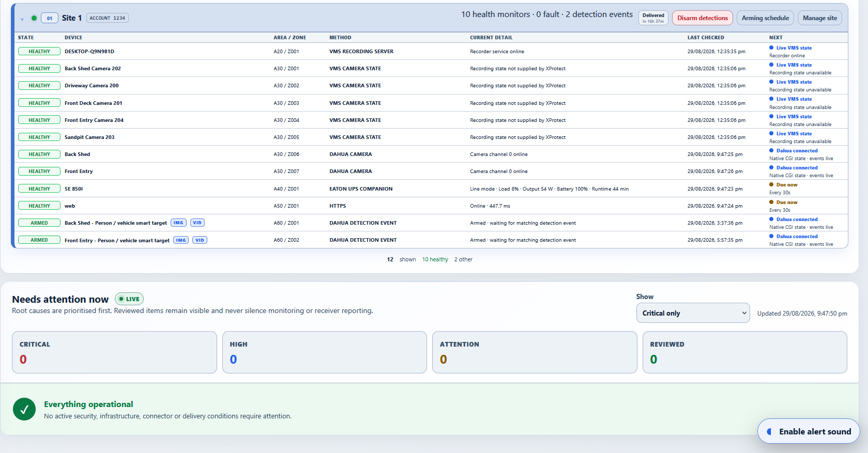Image resolution: width=868 pixels, height=453 pixels.
Task: Click 'Updated 29/08/2026, 9:47:50 pm' timestamp
Action: (x=802, y=314)
